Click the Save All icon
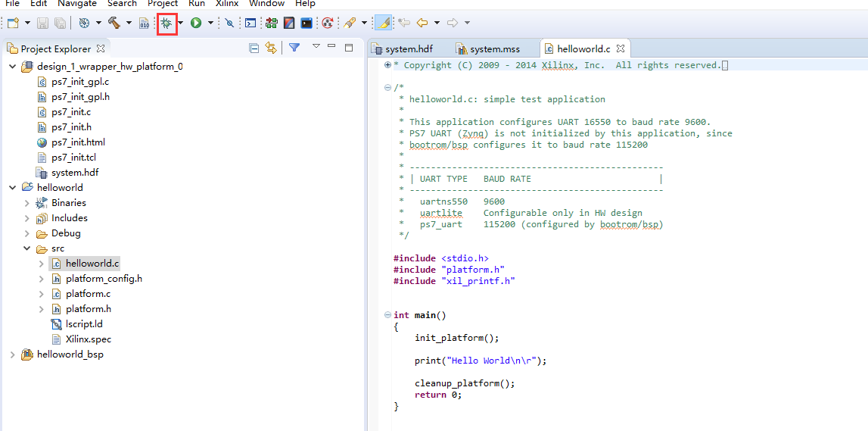868x431 pixels. (60, 23)
